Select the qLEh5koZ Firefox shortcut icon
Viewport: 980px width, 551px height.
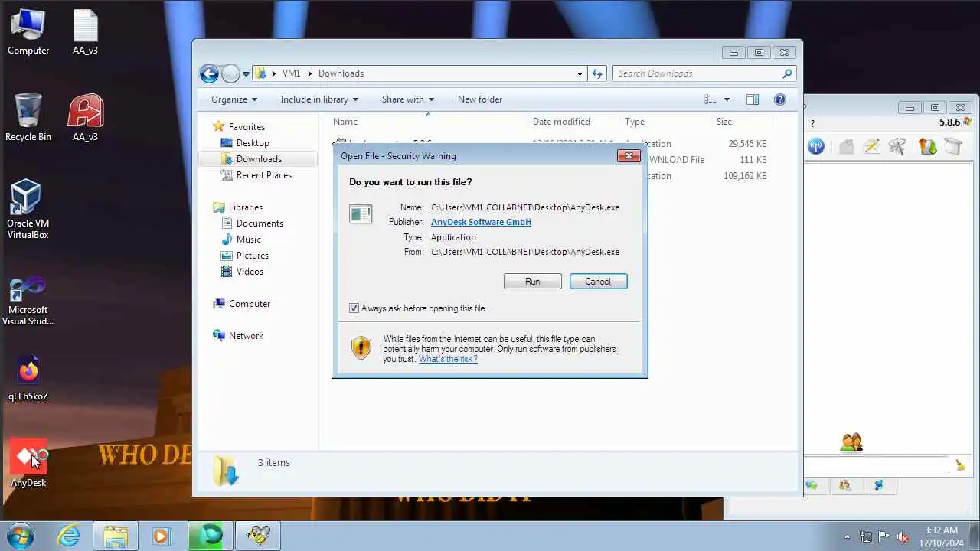[x=28, y=378]
